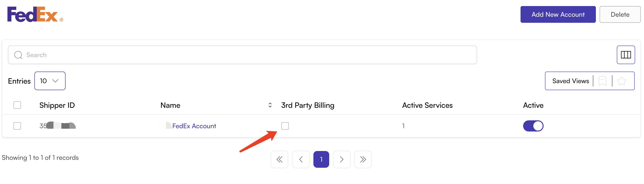Go to first page of results
644x184 pixels.
(x=279, y=159)
